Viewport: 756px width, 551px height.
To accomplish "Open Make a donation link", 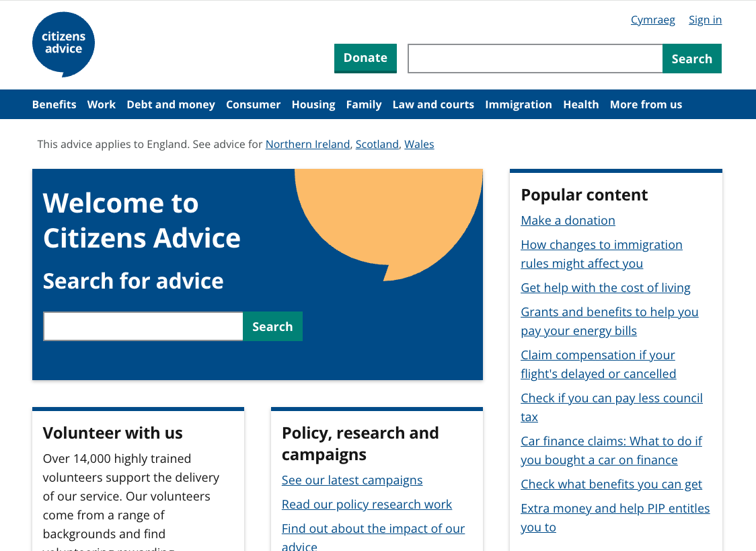I will [x=568, y=220].
